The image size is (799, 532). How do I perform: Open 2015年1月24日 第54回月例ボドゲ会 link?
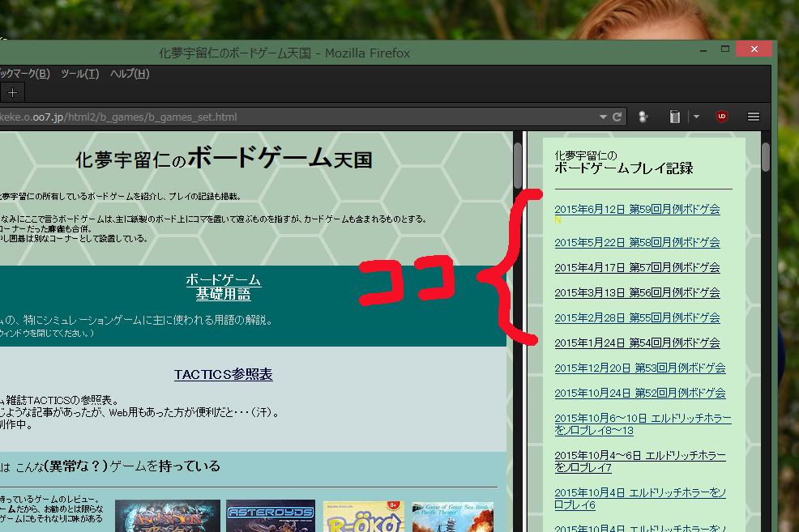pos(637,343)
